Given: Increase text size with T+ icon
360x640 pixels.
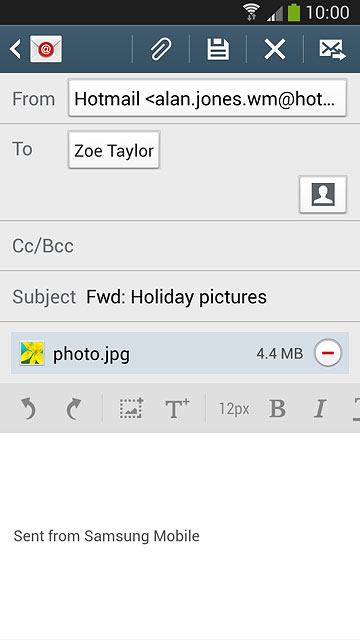Looking at the screenshot, I should (177, 409).
